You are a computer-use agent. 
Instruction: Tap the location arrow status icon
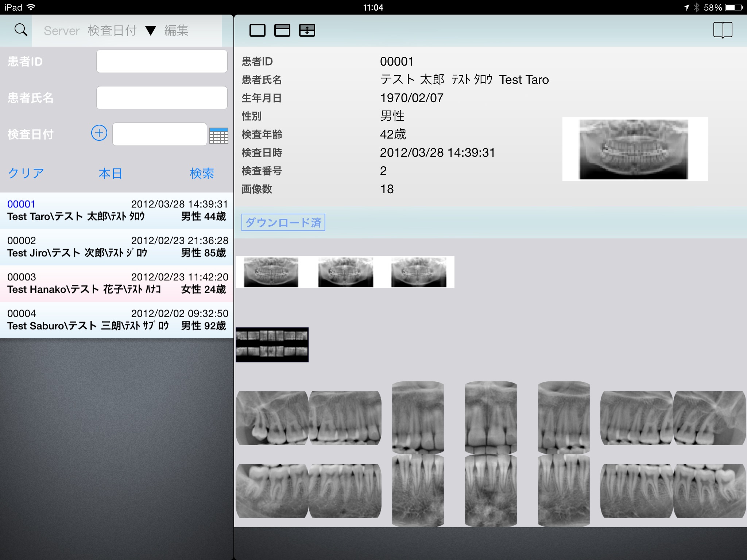pyautogui.click(x=686, y=7)
